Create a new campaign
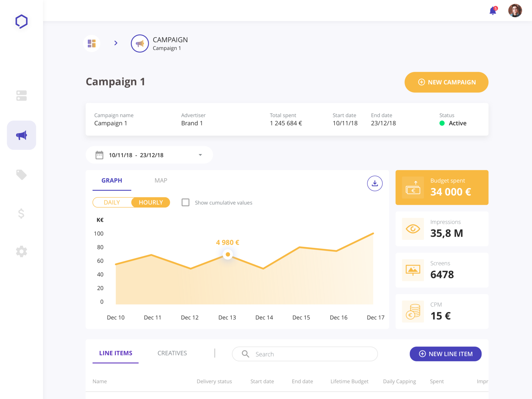The height and width of the screenshot is (399, 532). coord(446,82)
